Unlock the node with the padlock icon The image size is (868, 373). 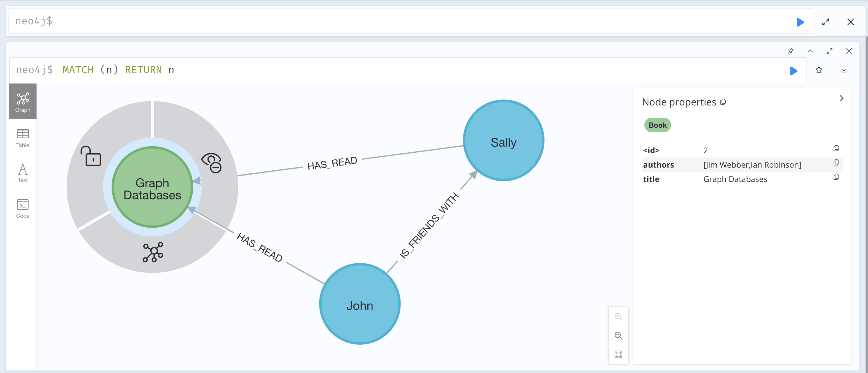point(91,156)
